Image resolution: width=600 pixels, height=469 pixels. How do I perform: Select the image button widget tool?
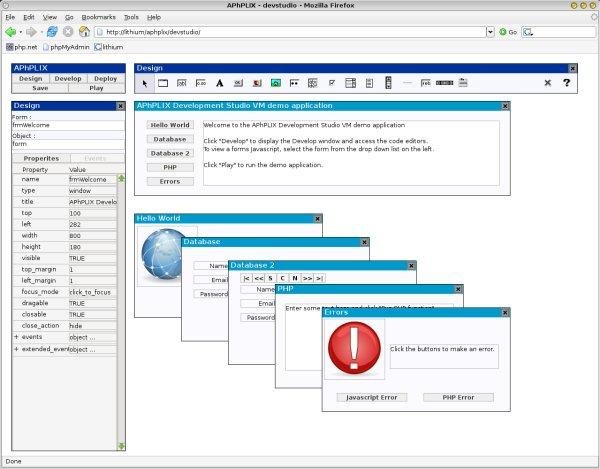coord(257,83)
